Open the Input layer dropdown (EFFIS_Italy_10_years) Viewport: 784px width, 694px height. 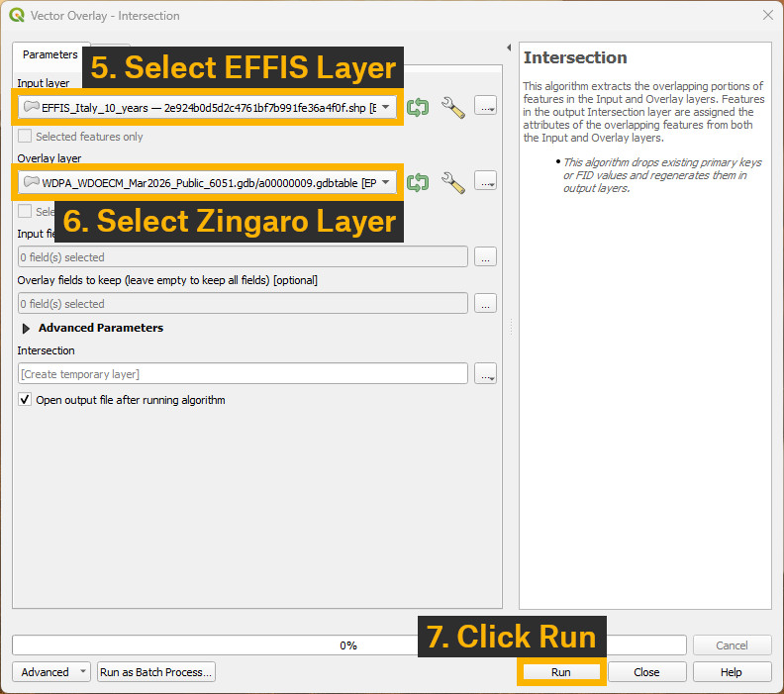[x=208, y=108]
